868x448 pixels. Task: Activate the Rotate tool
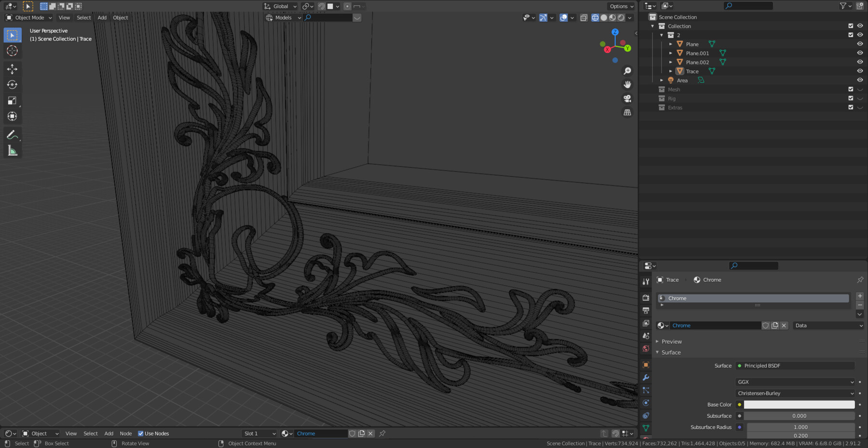pyautogui.click(x=12, y=85)
